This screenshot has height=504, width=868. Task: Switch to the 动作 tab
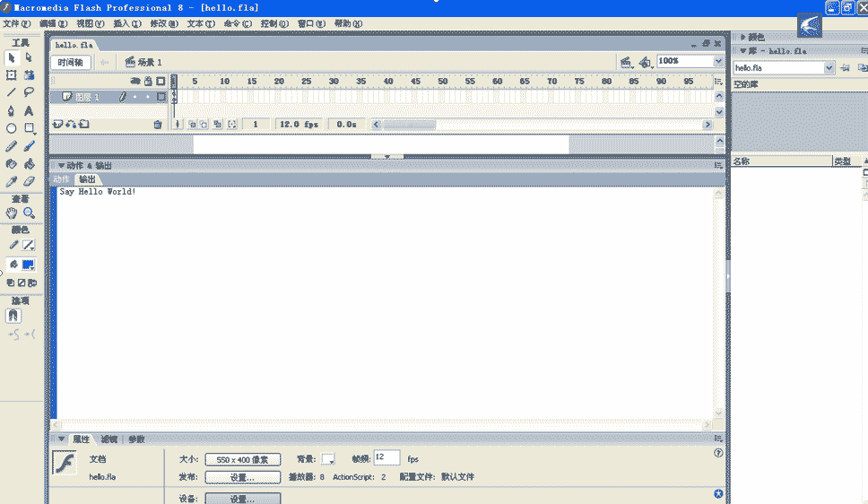coord(61,179)
